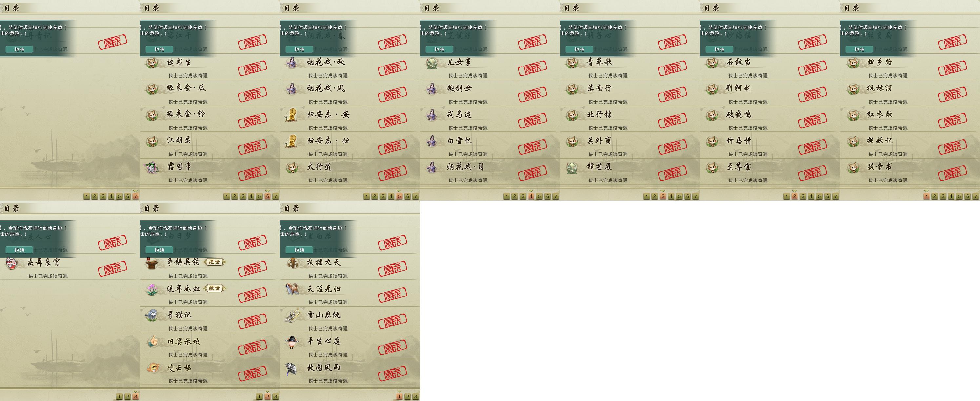Screen dimensions: 980x401
Task: Select the green icon next to 锋芒展
Action: (572, 167)
